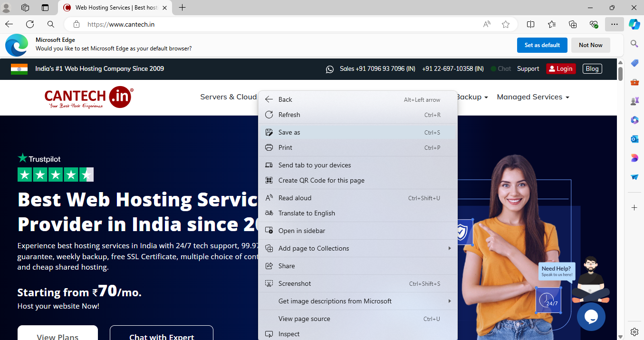644x340 pixels.
Task: Open a new tab with the plus button
Action: pyautogui.click(x=182, y=8)
